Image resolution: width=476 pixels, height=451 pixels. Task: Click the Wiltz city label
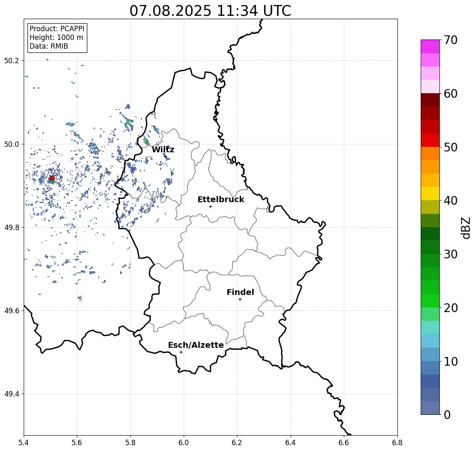click(x=163, y=149)
